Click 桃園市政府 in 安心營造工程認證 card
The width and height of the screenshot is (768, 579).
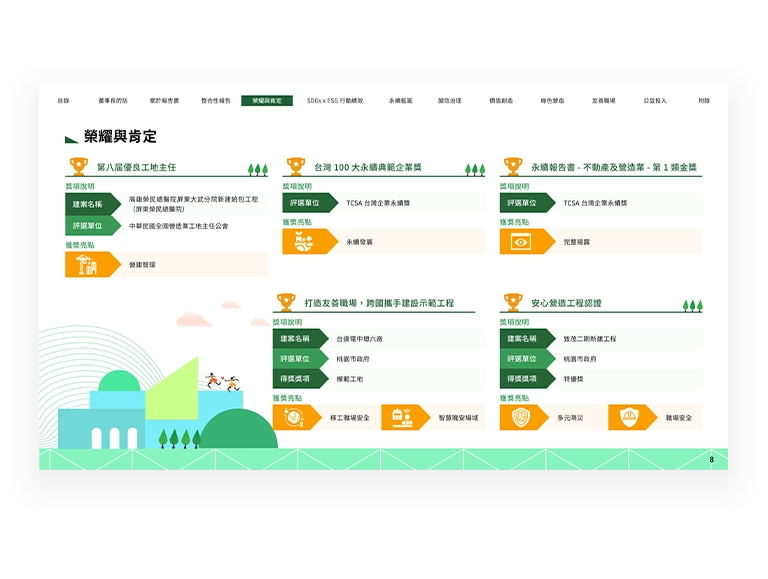[x=580, y=359]
